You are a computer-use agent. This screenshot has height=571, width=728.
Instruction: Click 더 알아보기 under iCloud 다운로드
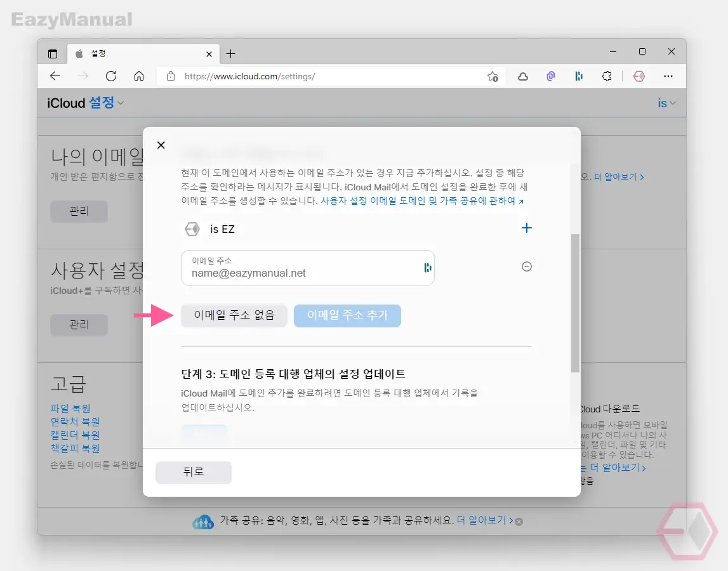click(x=618, y=468)
